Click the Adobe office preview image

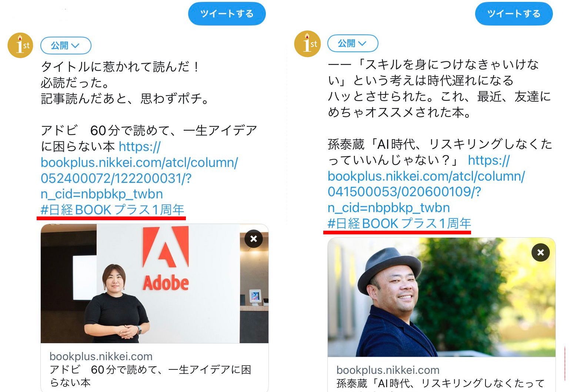[x=154, y=284]
